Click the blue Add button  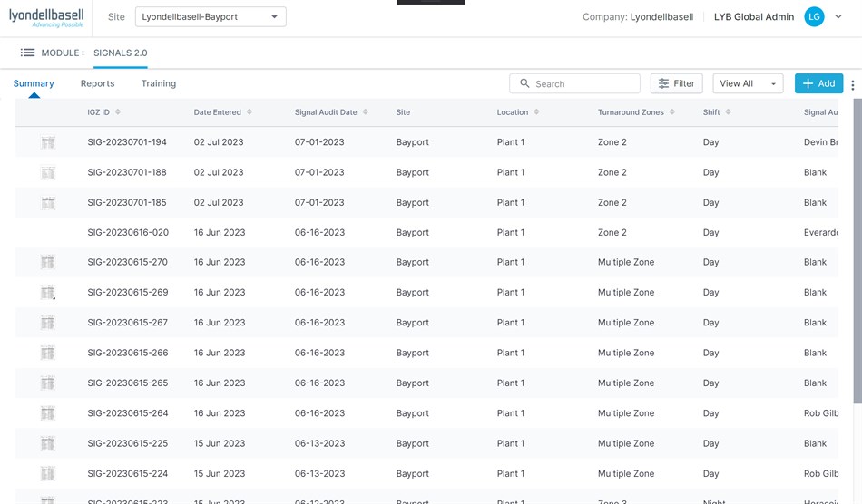tap(818, 83)
